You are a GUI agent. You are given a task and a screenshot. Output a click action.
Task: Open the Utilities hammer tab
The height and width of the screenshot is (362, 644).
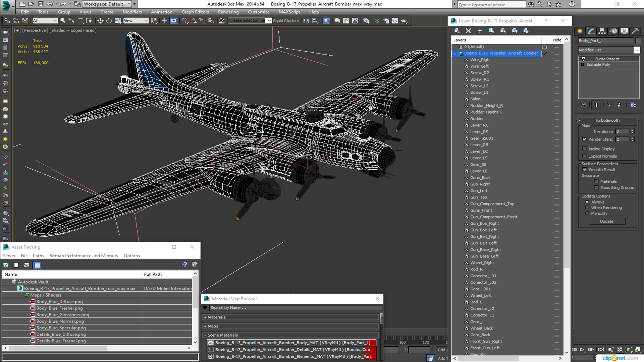click(635, 31)
